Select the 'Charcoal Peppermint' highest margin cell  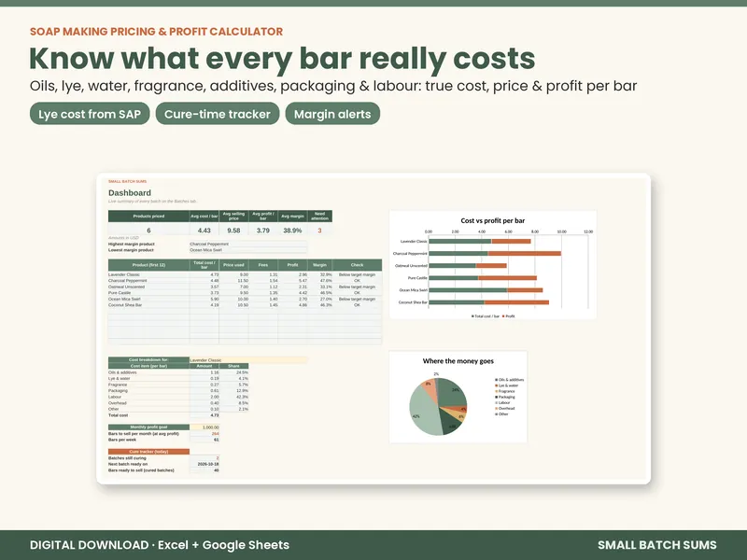(248, 244)
